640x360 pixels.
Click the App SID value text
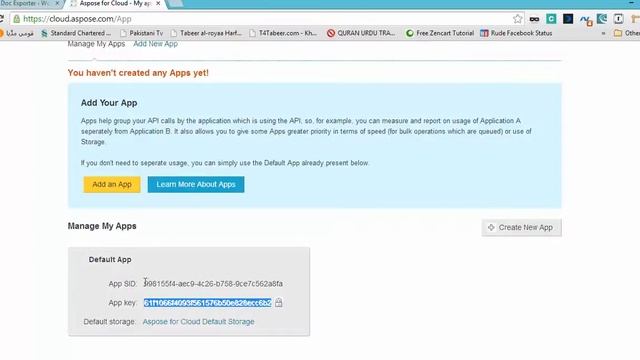[213, 283]
